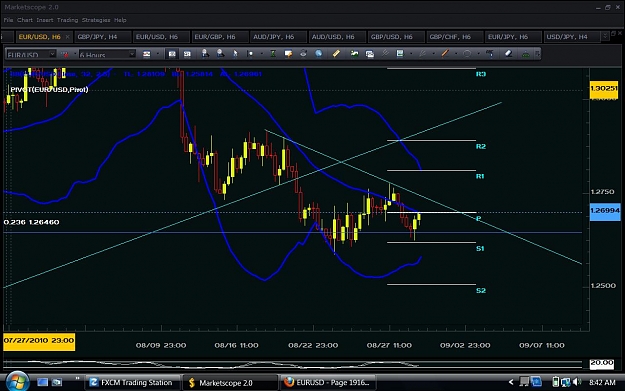Open the Trading menu

click(x=67, y=20)
